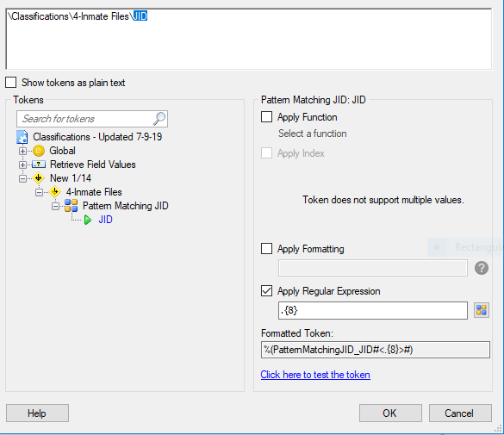Select the 4-Inmate Files tree item
This screenshot has width=504, height=435.
point(94,192)
